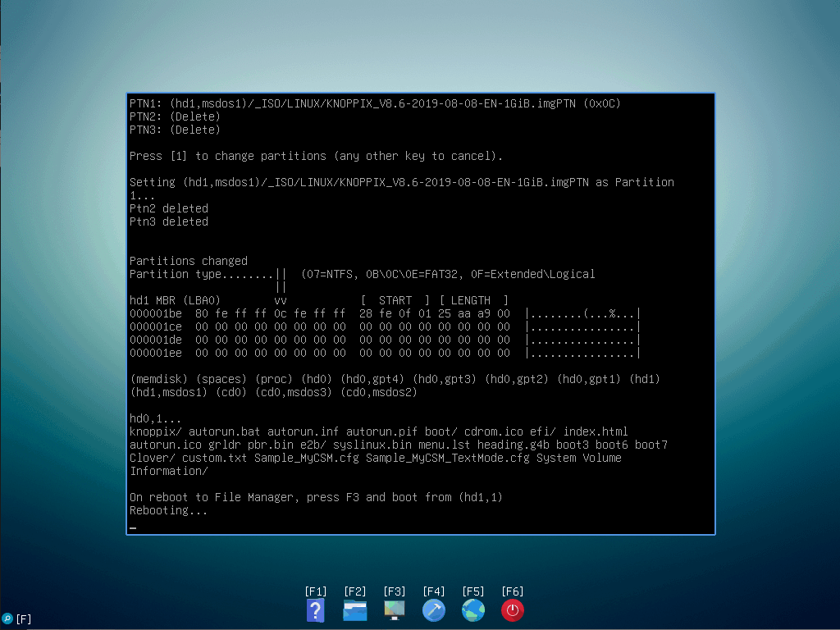Click the [F6] label
This screenshot has width=840, height=630.
click(x=512, y=591)
